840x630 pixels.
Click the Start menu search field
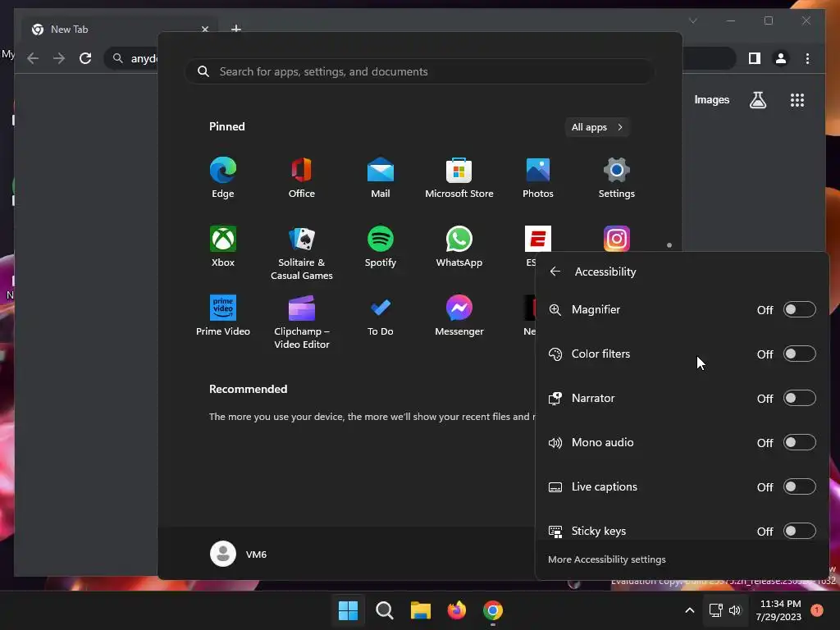click(420, 72)
